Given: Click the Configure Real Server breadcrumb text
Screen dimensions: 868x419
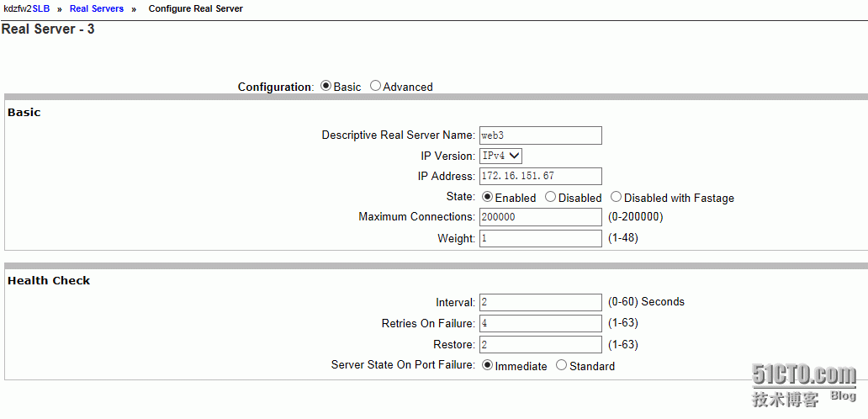Looking at the screenshot, I should click(195, 9).
